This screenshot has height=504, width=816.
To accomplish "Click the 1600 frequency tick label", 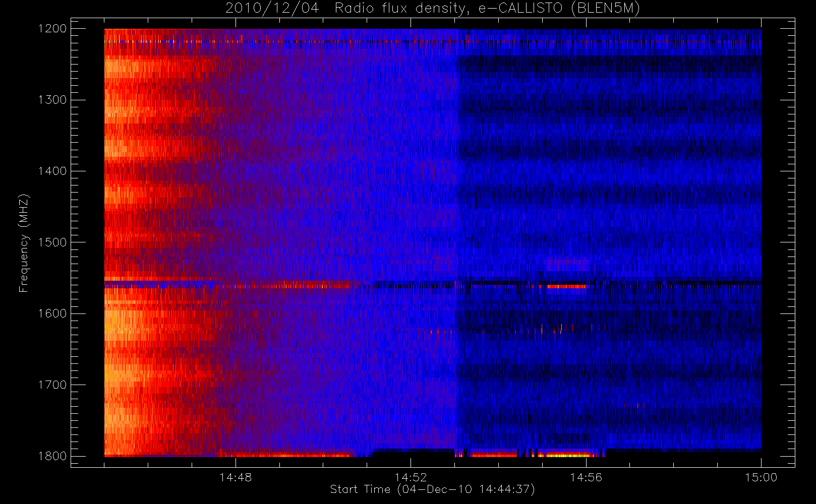I will click(52, 313).
